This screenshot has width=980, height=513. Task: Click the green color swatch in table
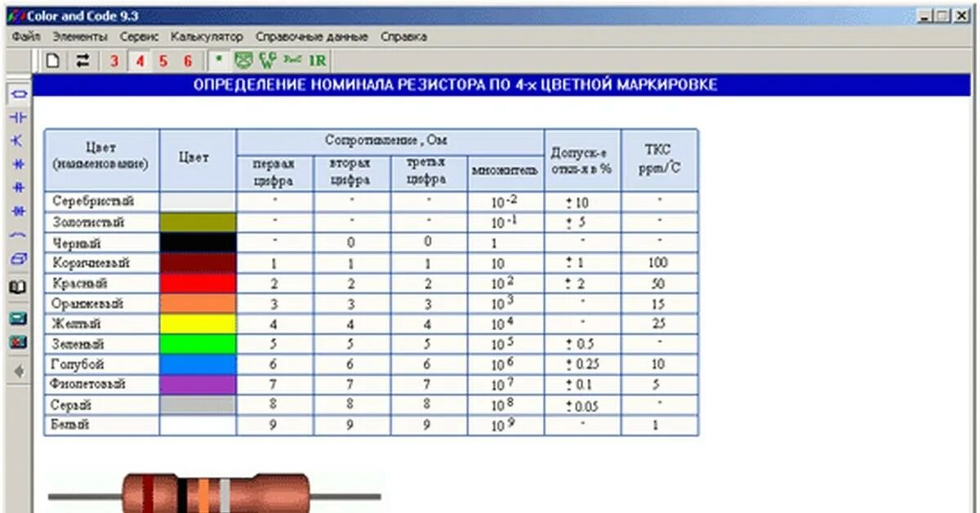[198, 344]
